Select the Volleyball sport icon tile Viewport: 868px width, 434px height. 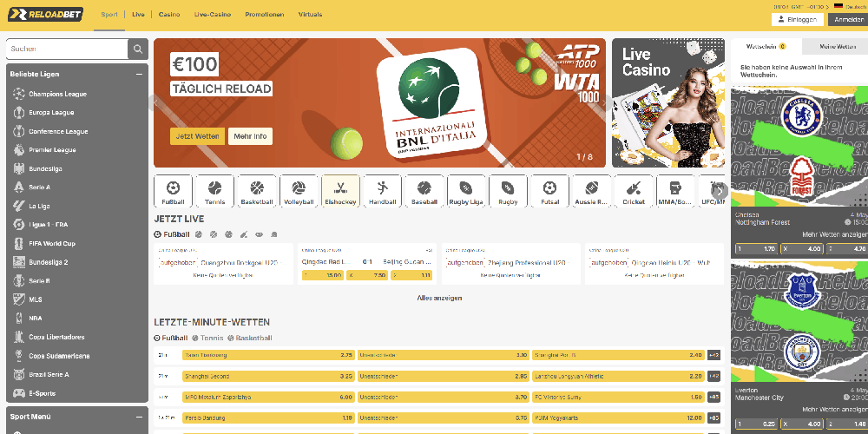299,192
